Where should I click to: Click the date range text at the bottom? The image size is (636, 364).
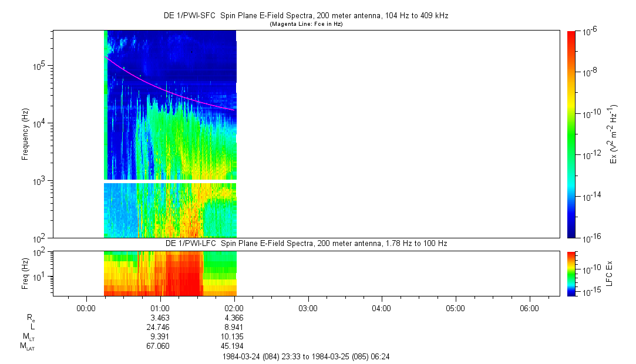click(305, 356)
